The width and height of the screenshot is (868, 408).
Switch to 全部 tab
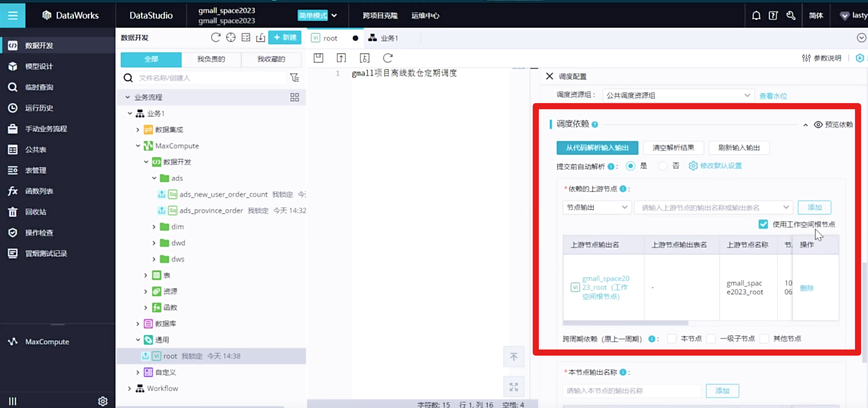click(x=151, y=59)
